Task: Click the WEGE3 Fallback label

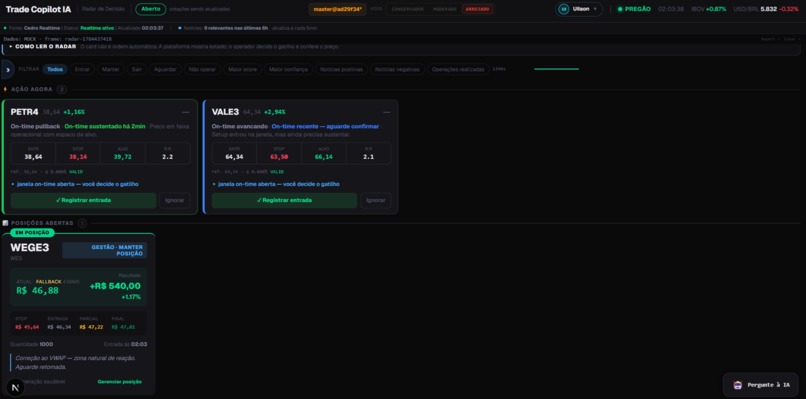Action: (49, 282)
